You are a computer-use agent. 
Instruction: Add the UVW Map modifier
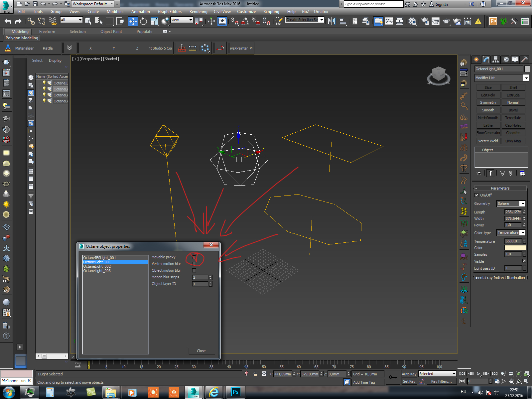click(x=513, y=141)
